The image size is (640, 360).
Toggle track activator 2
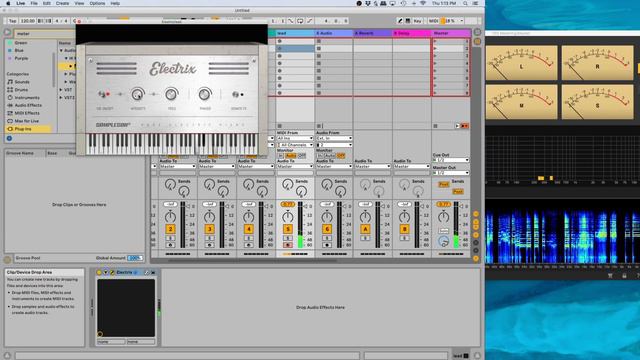tap(170, 229)
